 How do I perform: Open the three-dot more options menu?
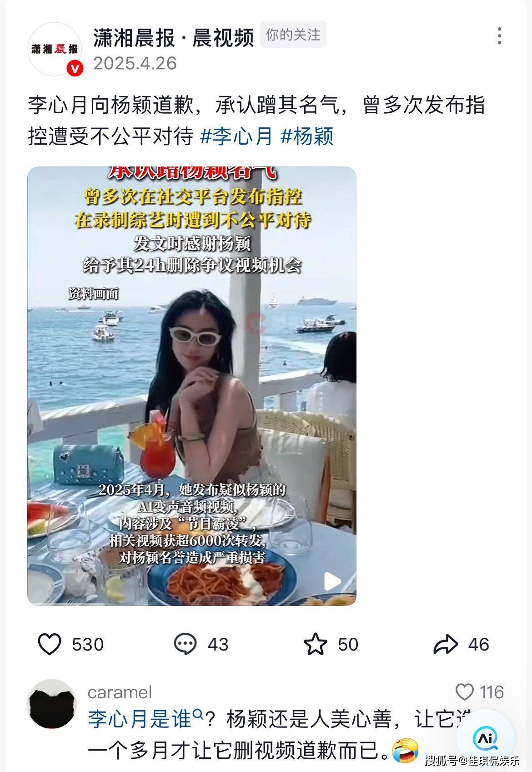(499, 36)
